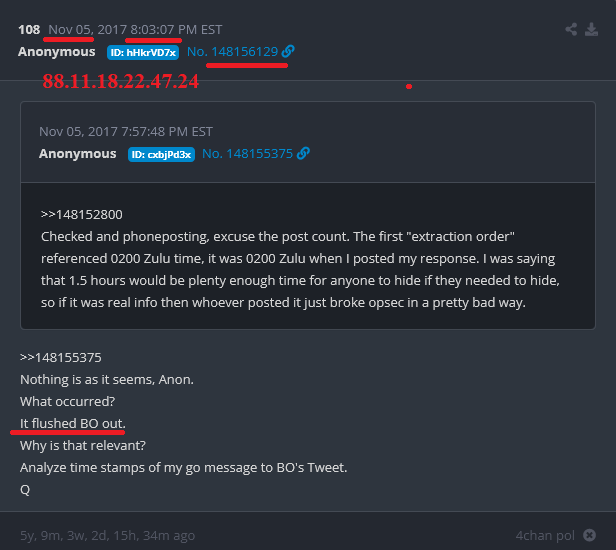
Task: Click the circled X icon near 4chan pol
Action: pos(590,535)
